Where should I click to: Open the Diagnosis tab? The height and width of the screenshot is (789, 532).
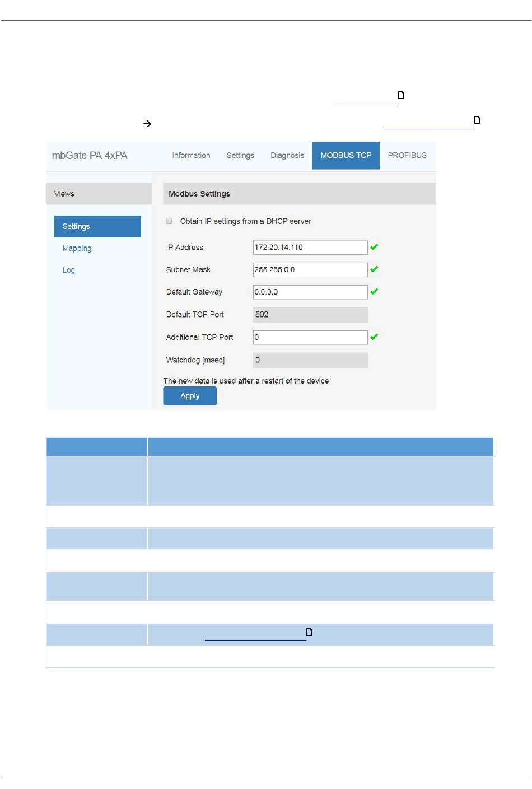(x=287, y=156)
